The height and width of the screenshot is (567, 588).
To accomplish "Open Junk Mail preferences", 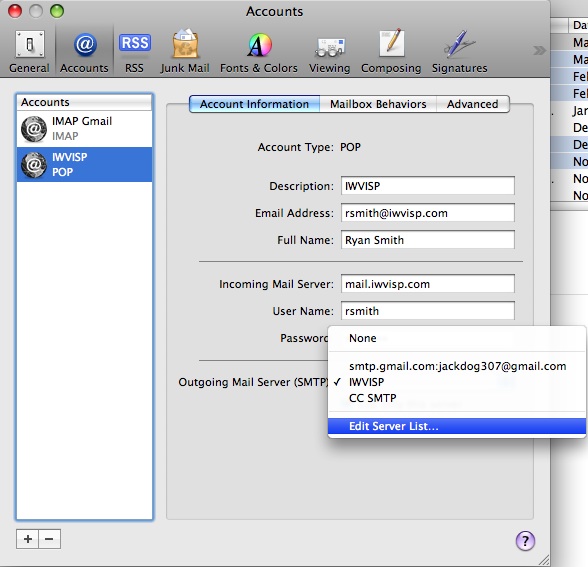I will point(185,52).
